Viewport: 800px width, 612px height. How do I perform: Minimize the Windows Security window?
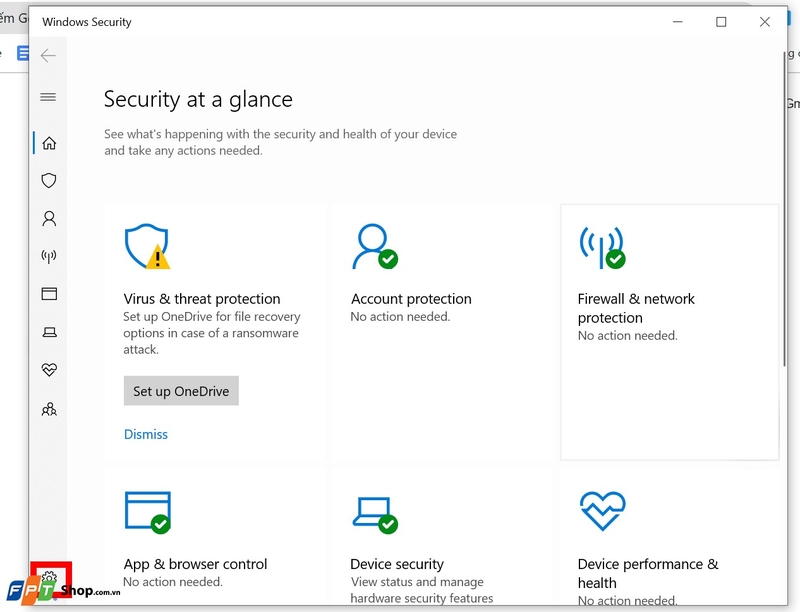tap(678, 22)
